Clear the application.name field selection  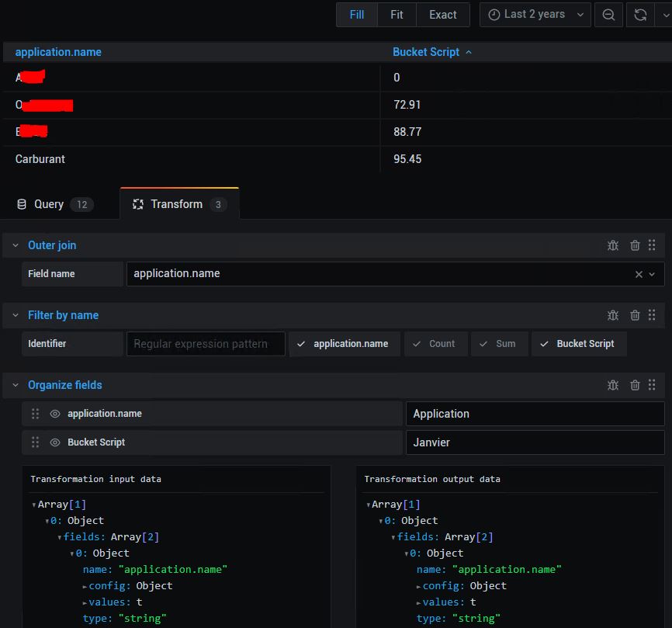coord(639,274)
